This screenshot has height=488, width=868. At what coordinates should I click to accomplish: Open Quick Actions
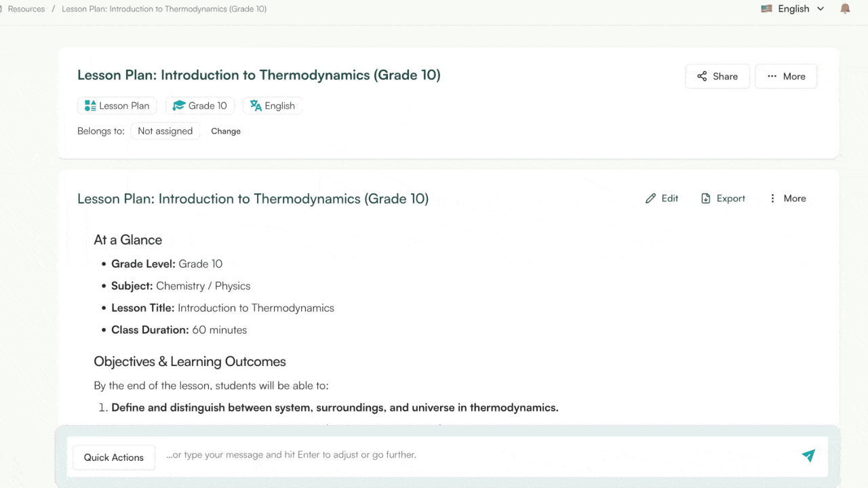click(114, 457)
